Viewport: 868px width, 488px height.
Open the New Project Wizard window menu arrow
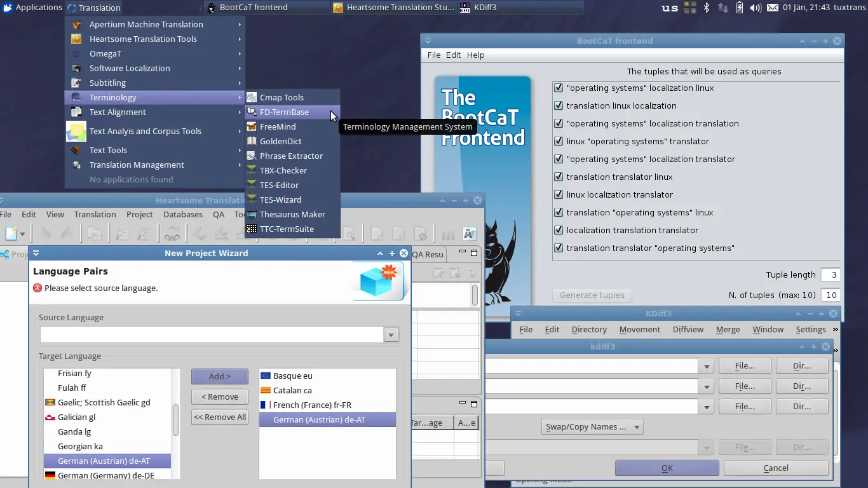(x=36, y=253)
